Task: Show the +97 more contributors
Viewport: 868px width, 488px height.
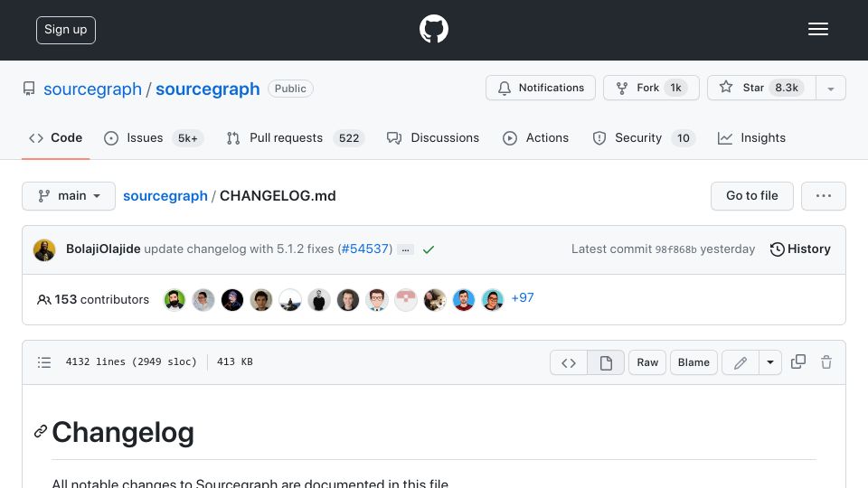Action: 522,297
